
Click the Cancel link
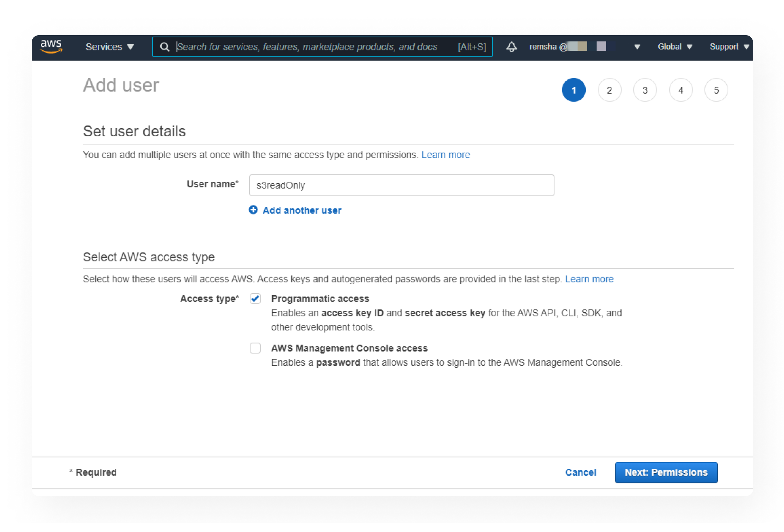[x=581, y=472]
